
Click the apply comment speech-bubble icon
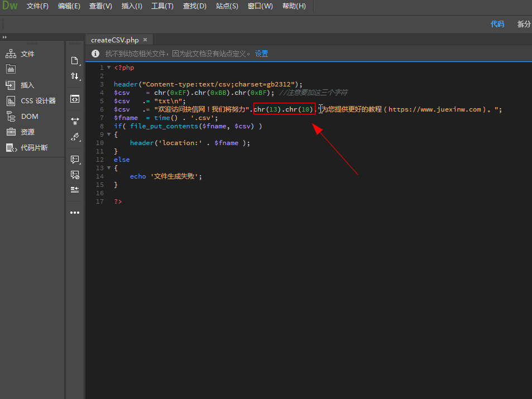(74, 160)
